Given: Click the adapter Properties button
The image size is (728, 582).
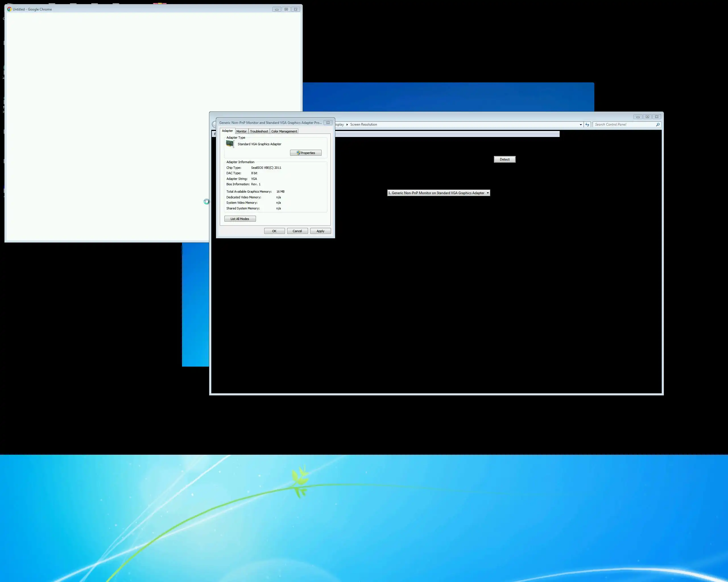Looking at the screenshot, I should pyautogui.click(x=306, y=153).
